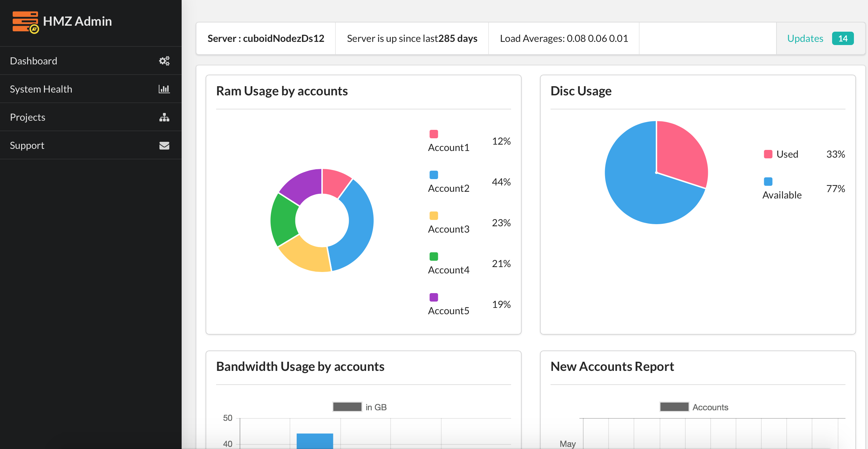868x449 pixels.
Task: Click the Dashboard gears icon
Action: click(164, 61)
